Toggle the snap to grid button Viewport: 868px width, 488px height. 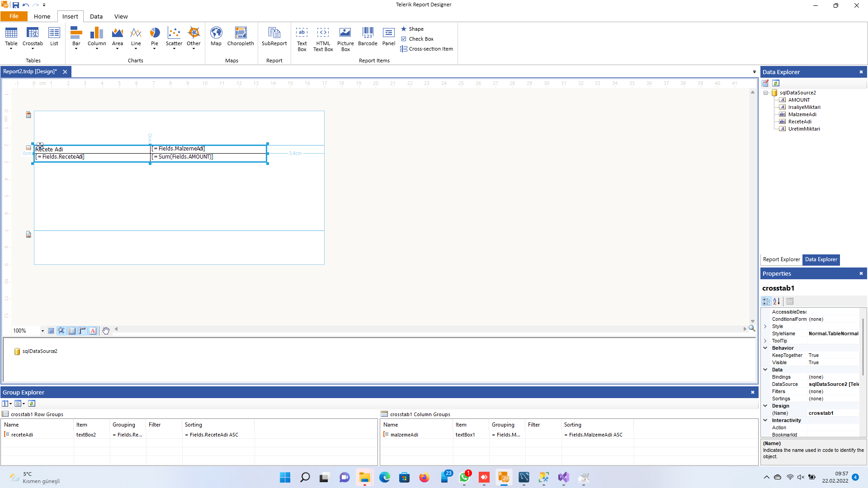click(x=61, y=331)
